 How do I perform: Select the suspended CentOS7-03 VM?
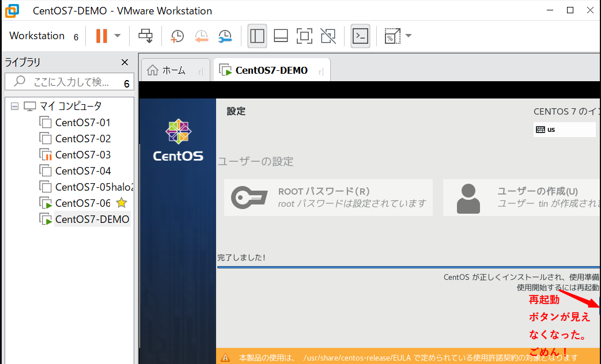(x=83, y=155)
